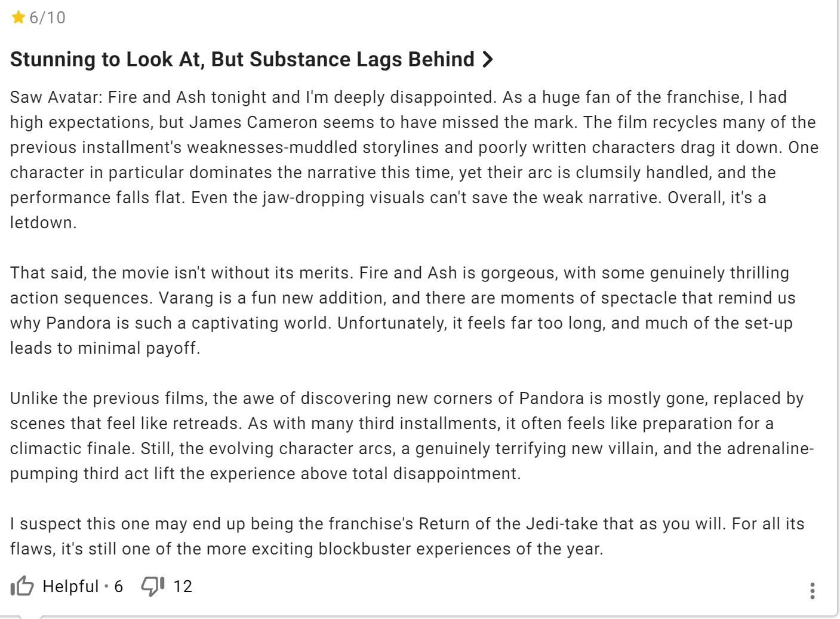Screen dimensions: 840x619
Task: Open the three-dot more options menu
Action: 812,590
